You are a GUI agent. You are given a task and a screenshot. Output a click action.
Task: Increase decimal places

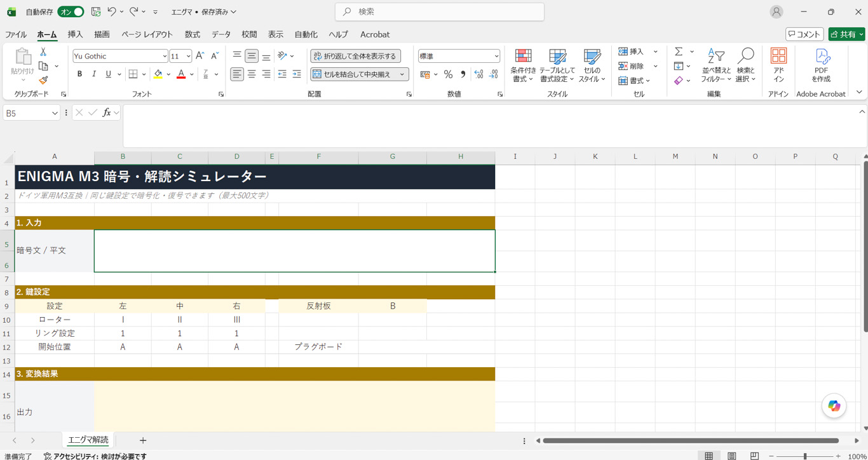478,74
